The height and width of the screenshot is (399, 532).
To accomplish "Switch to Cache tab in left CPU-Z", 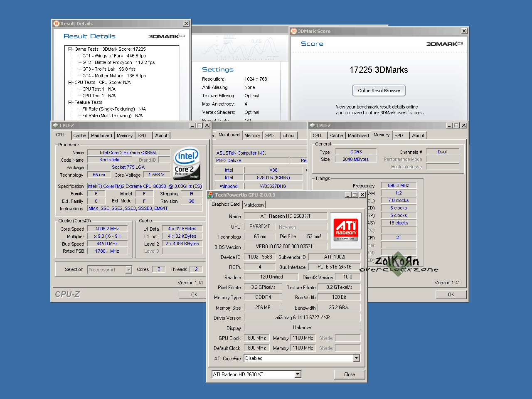I will (x=80, y=135).
